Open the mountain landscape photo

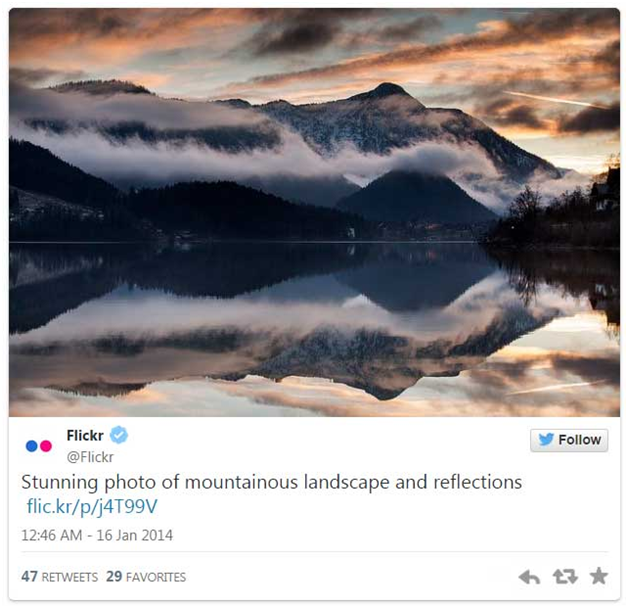click(x=314, y=212)
